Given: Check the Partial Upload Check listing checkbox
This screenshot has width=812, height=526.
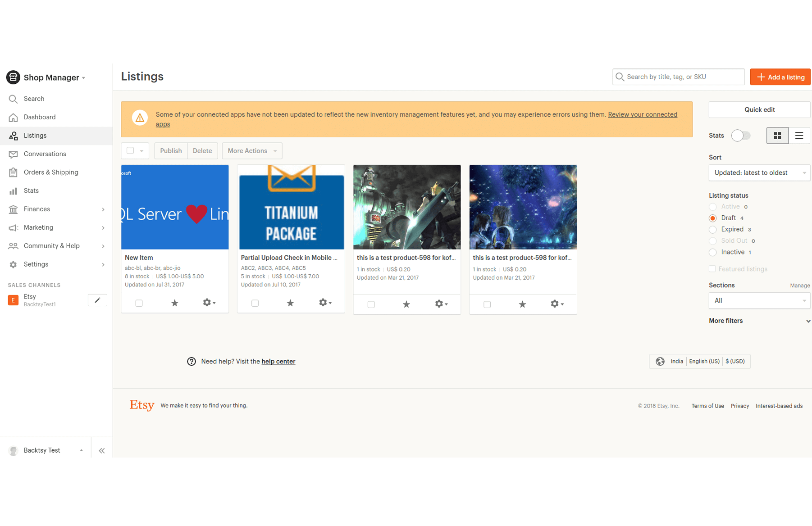Looking at the screenshot, I should [255, 303].
